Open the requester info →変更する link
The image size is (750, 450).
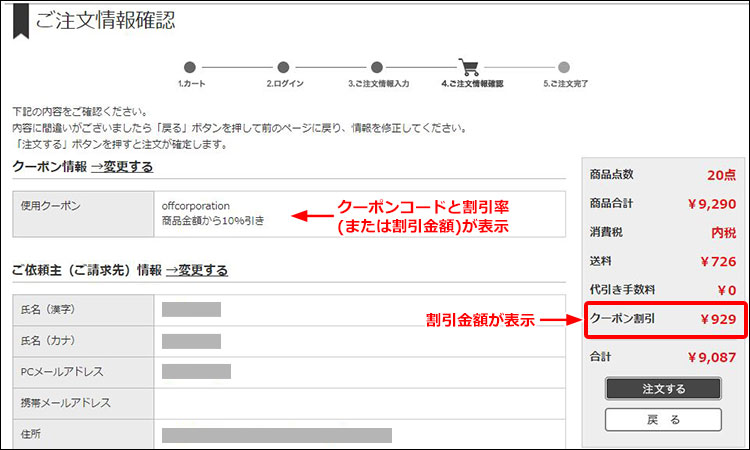(196, 270)
